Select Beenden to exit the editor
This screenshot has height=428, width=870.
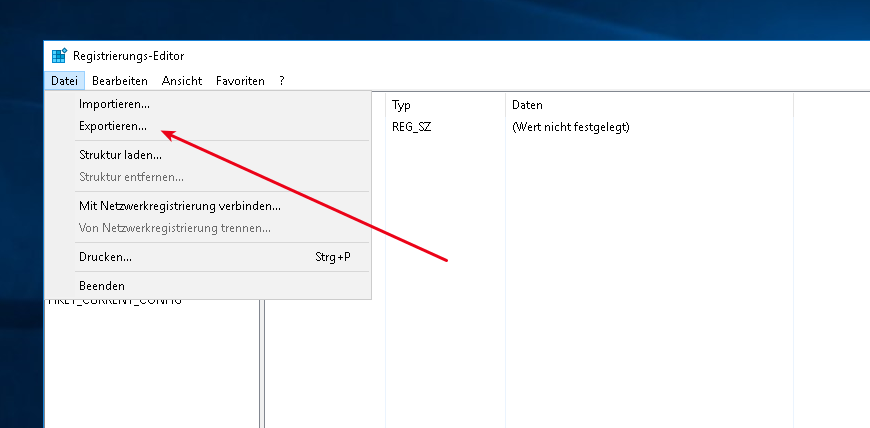[x=208, y=286]
